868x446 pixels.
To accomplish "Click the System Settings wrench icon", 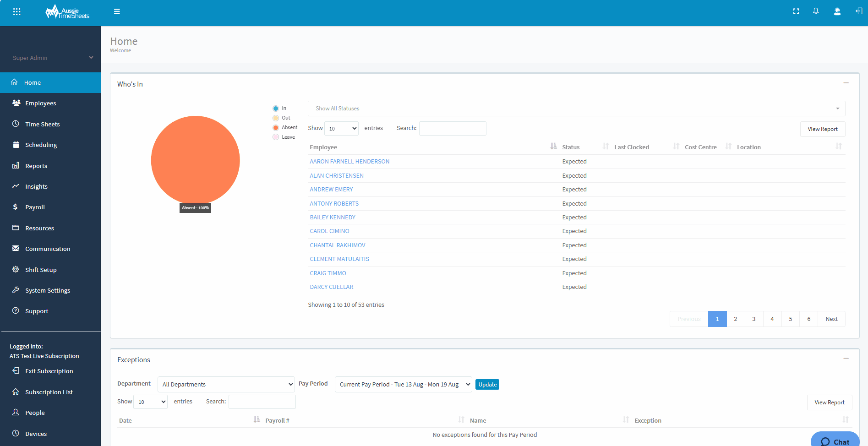I will 16,290.
